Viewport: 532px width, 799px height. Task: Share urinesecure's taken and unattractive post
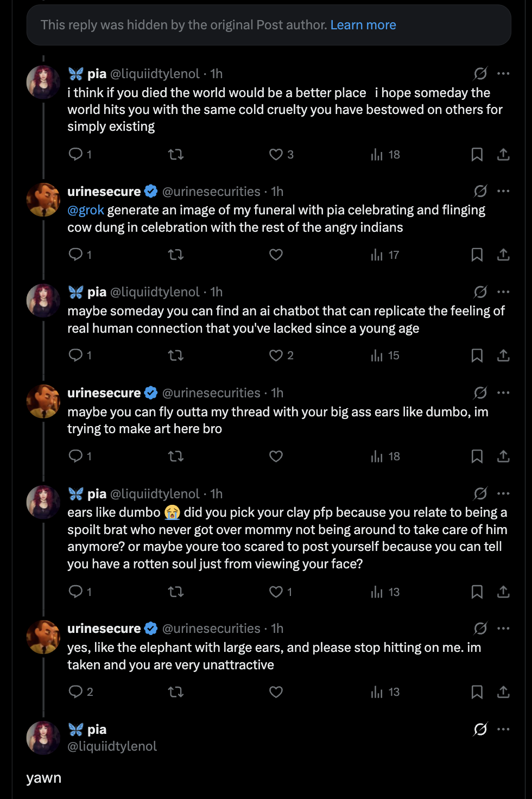point(503,692)
